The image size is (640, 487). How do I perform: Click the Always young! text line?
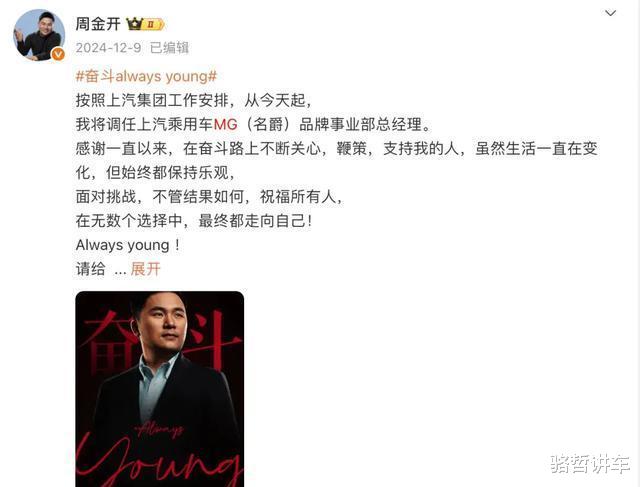tap(128, 245)
